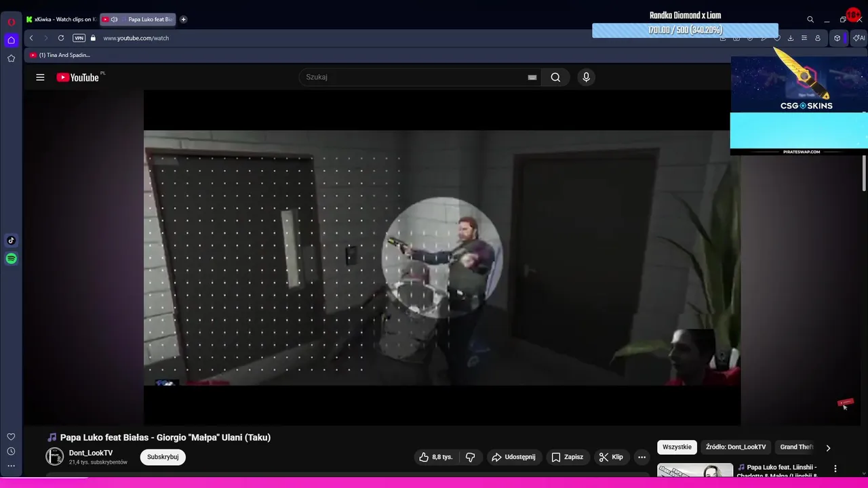Open options for Liinshii recommended video
This screenshot has height=488, width=868.
pos(835,469)
